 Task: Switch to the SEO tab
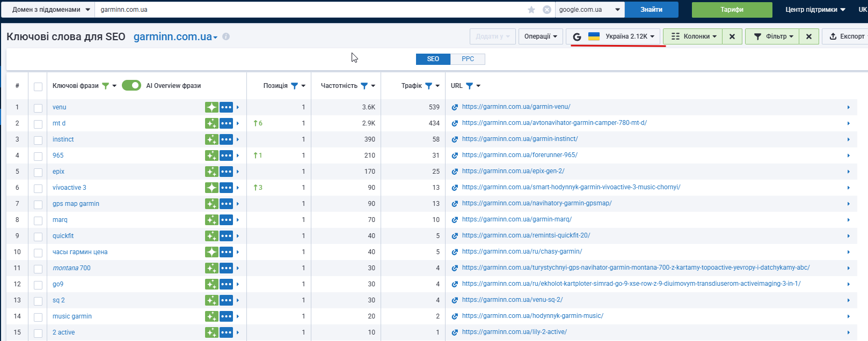point(433,59)
